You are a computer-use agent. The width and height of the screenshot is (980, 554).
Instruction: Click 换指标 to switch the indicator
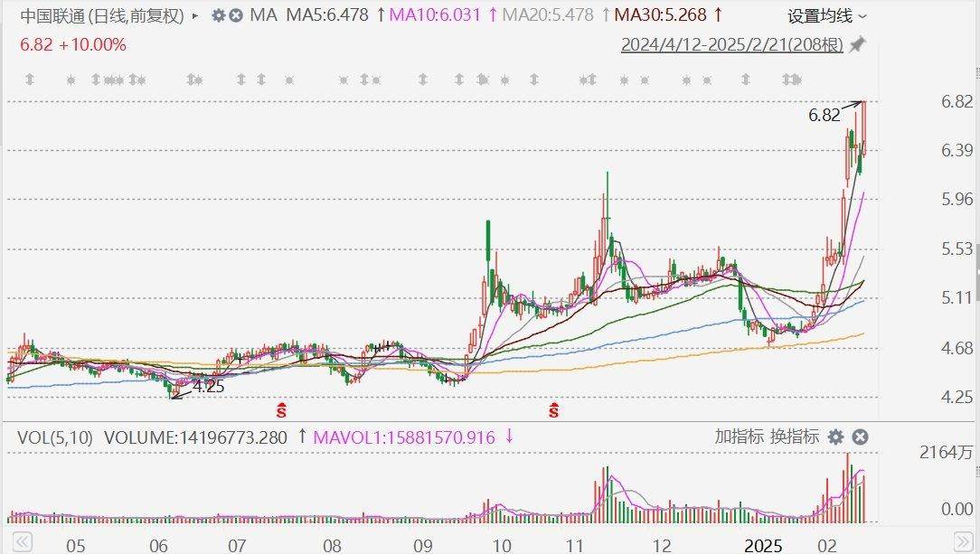795,437
